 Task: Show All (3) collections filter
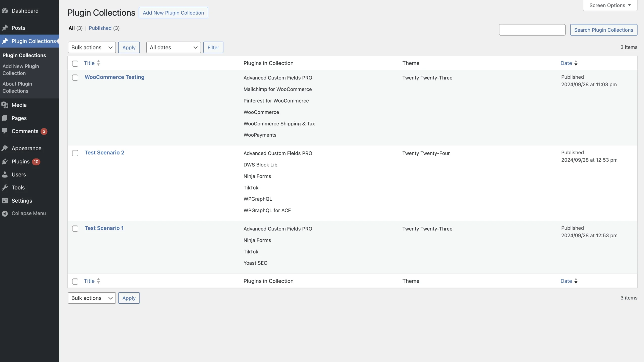(x=75, y=28)
